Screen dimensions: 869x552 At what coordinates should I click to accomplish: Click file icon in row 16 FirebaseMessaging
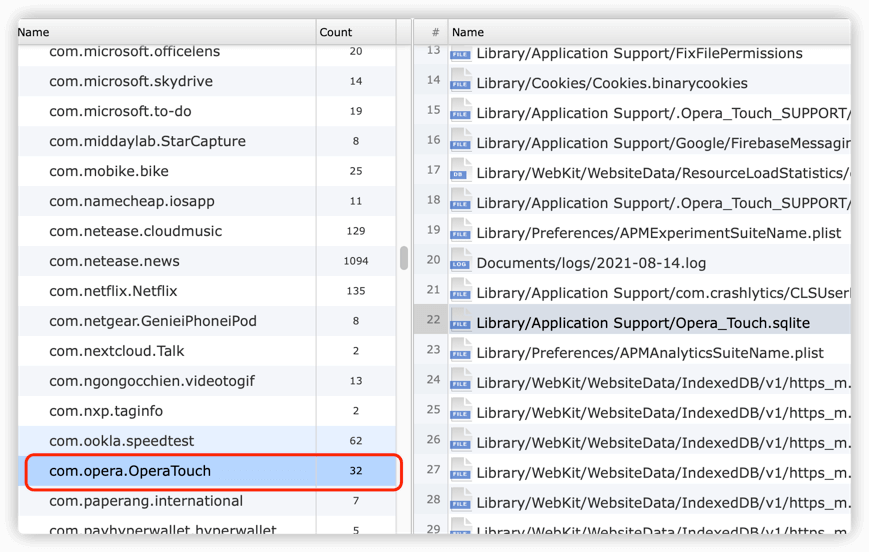click(x=460, y=142)
